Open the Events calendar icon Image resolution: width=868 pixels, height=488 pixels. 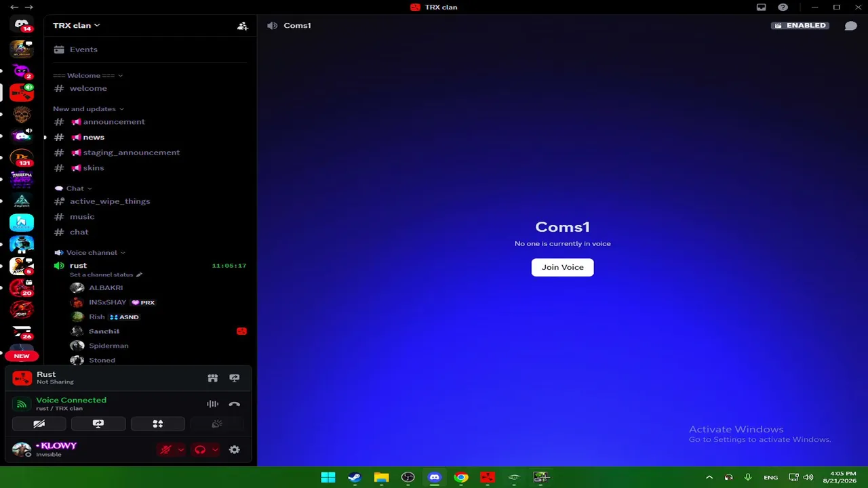tap(59, 49)
